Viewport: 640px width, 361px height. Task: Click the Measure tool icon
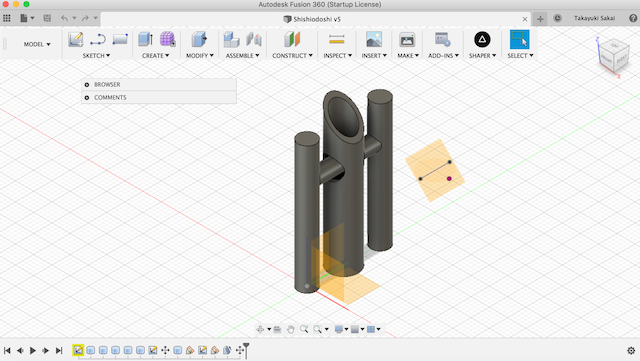[337, 40]
